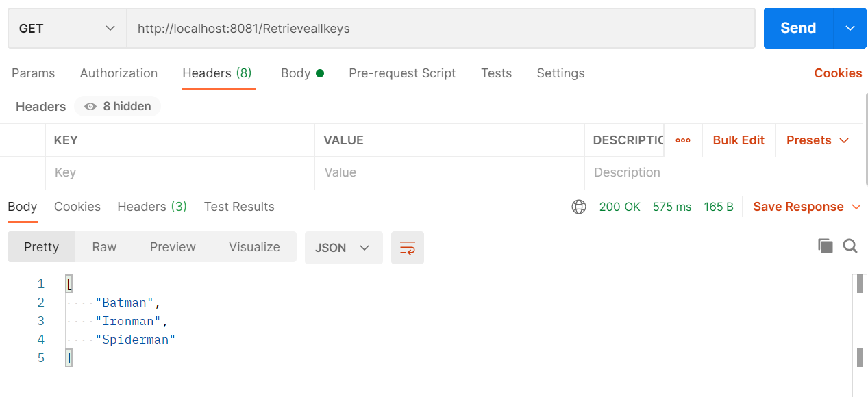Viewport: 868px width, 397px height.
Task: Toggle the wrap lines icon
Action: (x=408, y=248)
